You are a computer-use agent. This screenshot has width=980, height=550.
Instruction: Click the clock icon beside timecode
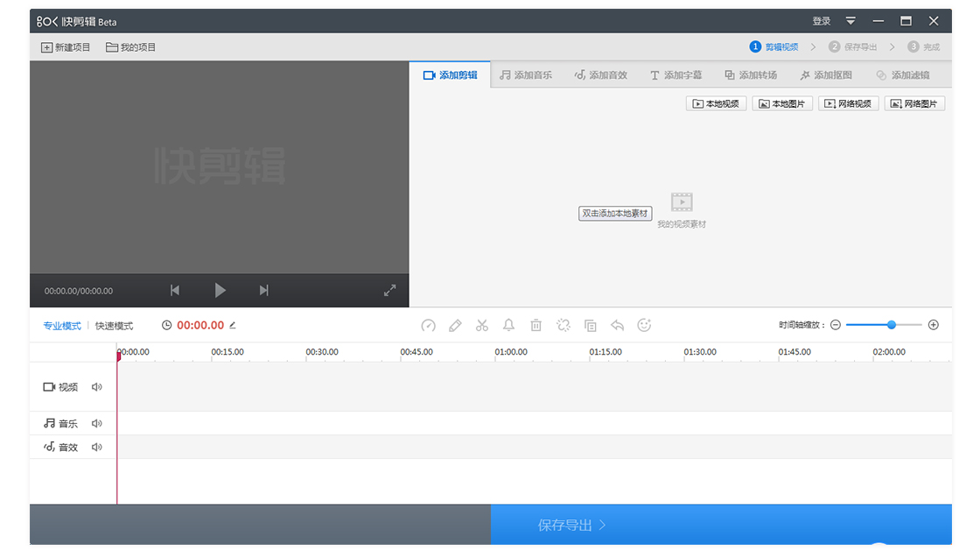pyautogui.click(x=166, y=326)
